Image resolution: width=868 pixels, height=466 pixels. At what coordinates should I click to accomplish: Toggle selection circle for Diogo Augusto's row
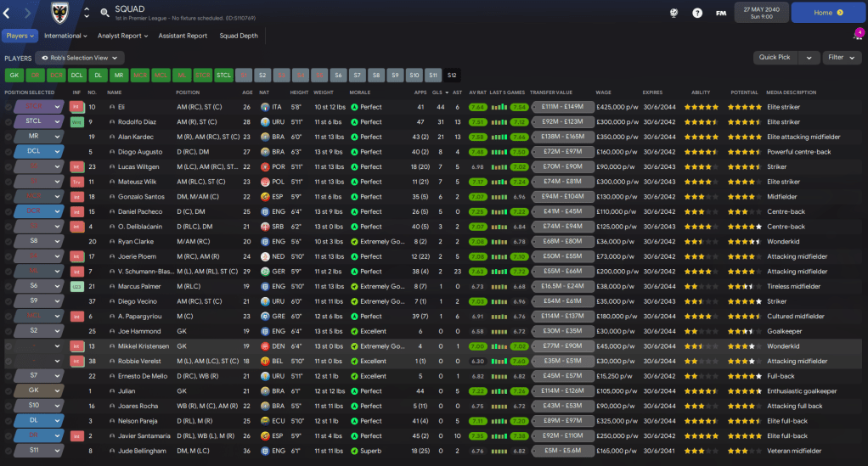[x=8, y=151]
